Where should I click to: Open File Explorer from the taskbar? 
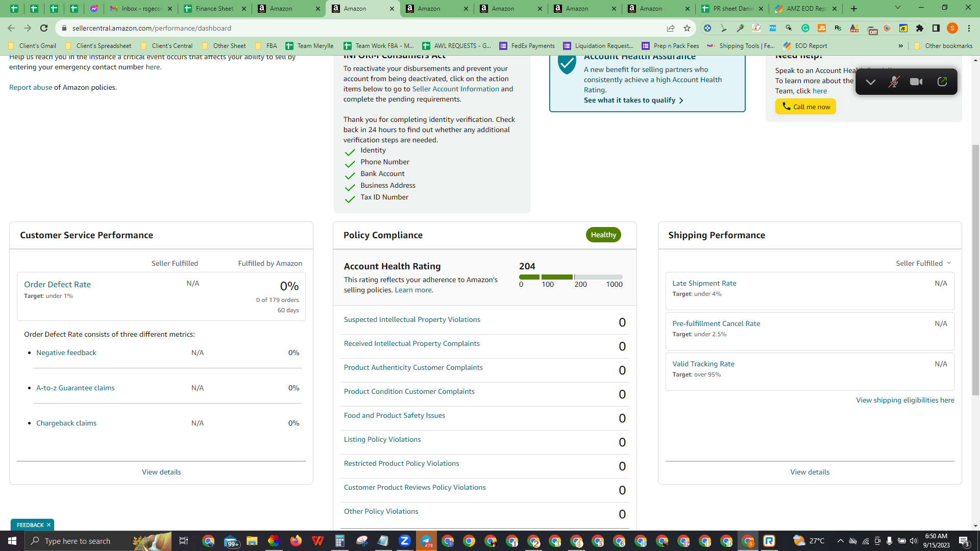(252, 541)
